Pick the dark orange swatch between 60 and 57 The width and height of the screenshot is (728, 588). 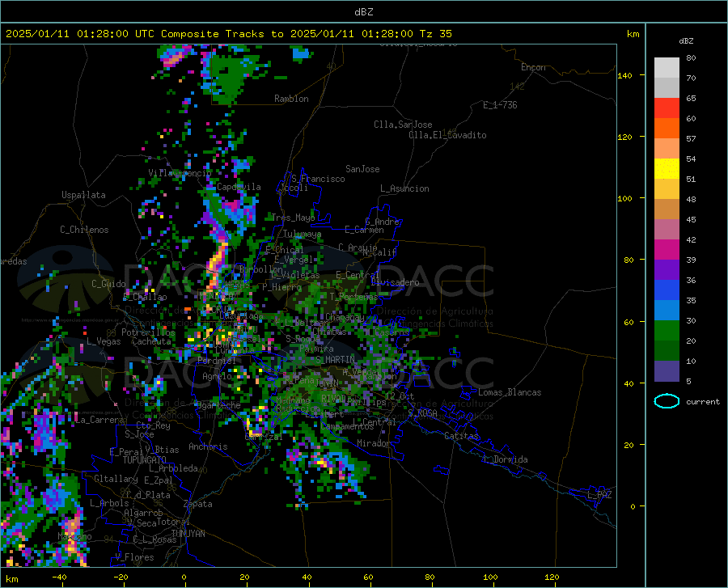tap(667, 128)
